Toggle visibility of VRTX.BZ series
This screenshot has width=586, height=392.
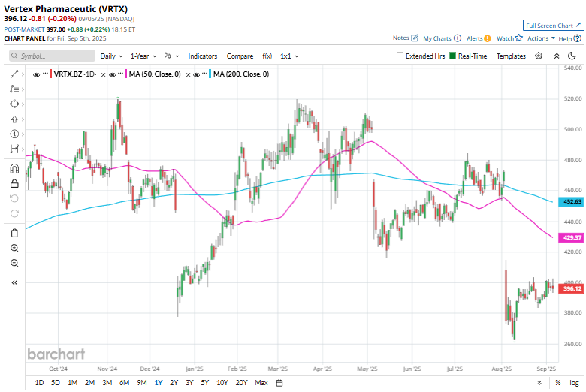point(36,75)
